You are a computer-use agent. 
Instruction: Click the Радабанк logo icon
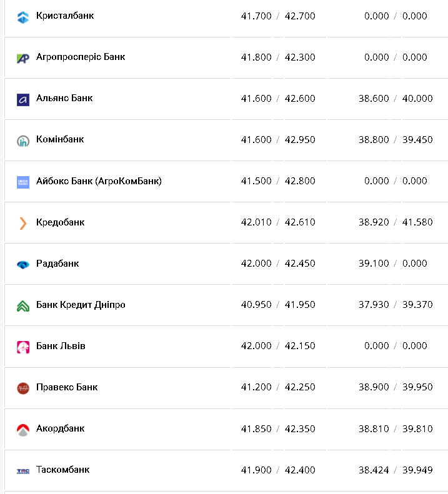click(x=23, y=264)
